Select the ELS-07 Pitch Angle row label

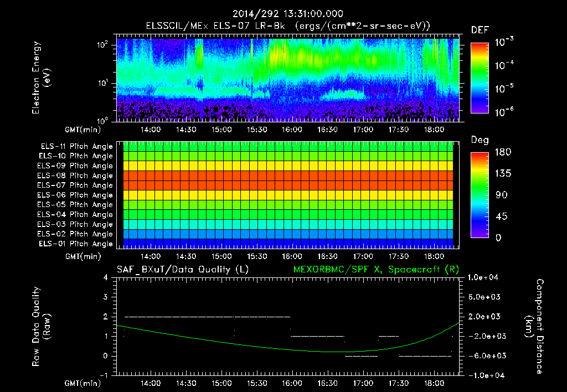coord(75,185)
